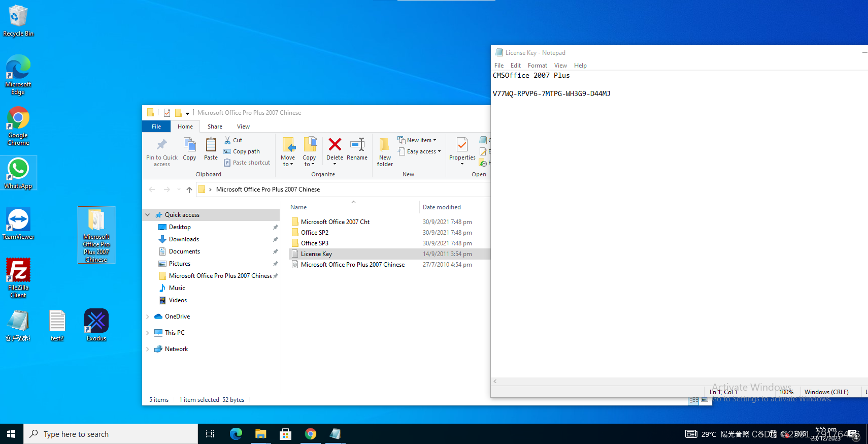Collapse the Quick access tree node
Screen dimensions: 868x444
(148, 215)
